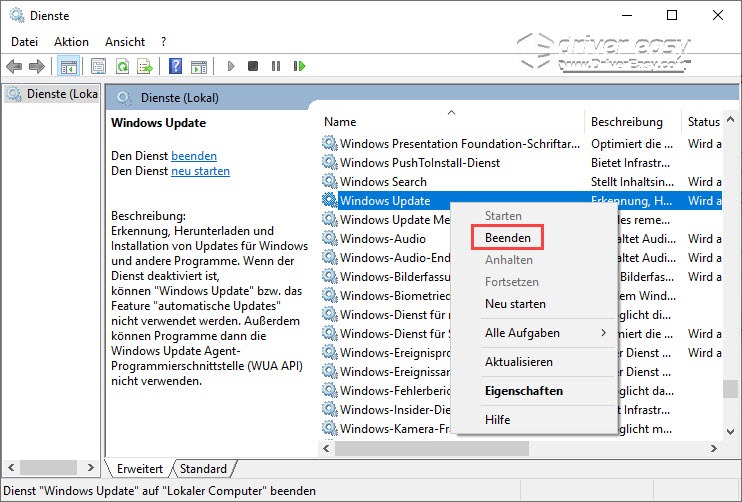Viewport: 742px width, 502px height.
Task: Click the 'neu starten' service link
Action: (x=200, y=171)
